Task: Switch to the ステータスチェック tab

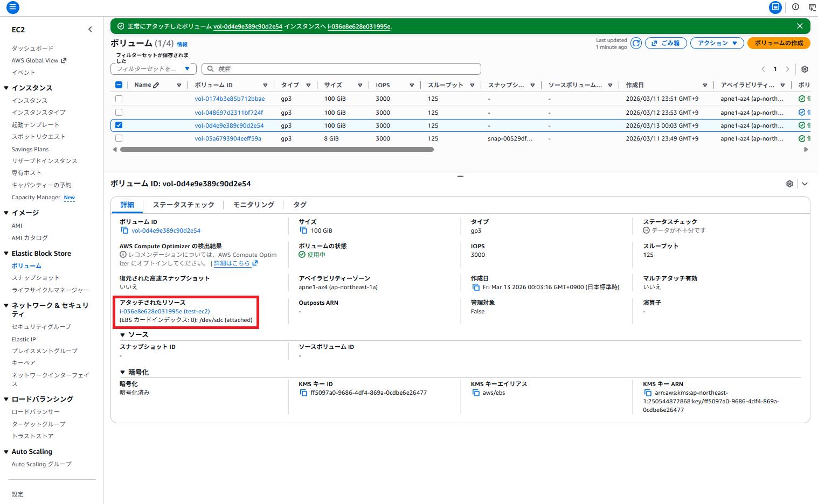Action: (183, 205)
